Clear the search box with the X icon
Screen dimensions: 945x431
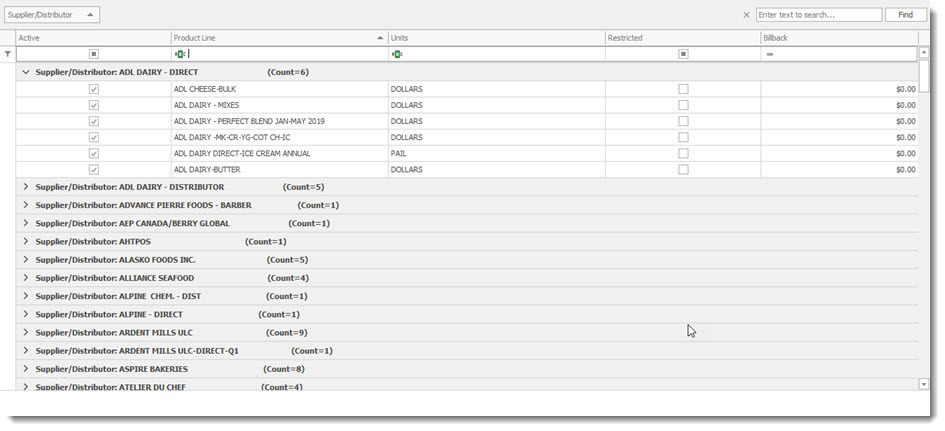[x=746, y=15]
